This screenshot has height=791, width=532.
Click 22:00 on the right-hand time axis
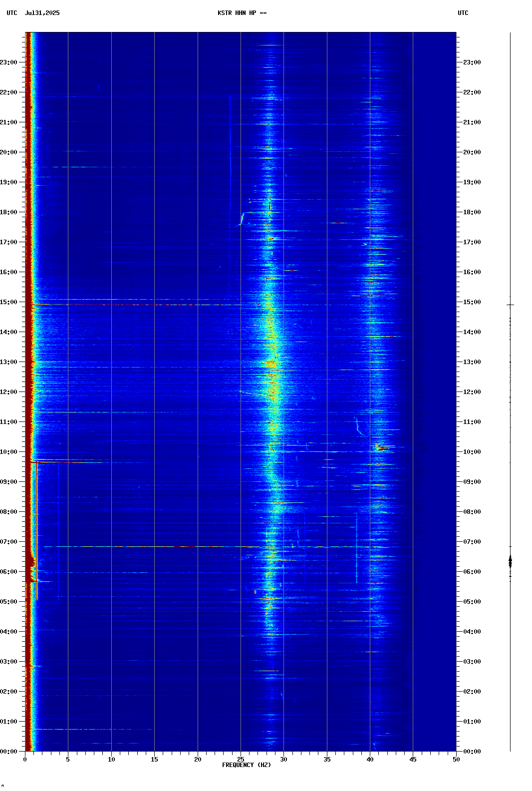click(472, 92)
